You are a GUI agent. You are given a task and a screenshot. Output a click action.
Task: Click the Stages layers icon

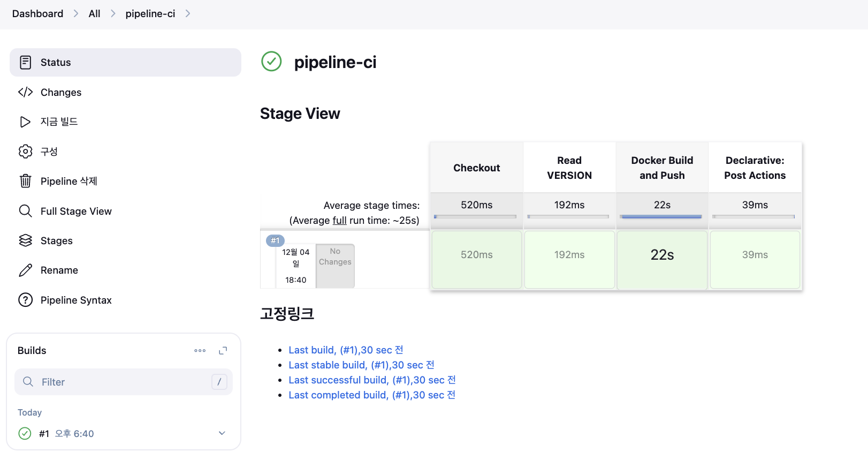pos(25,240)
